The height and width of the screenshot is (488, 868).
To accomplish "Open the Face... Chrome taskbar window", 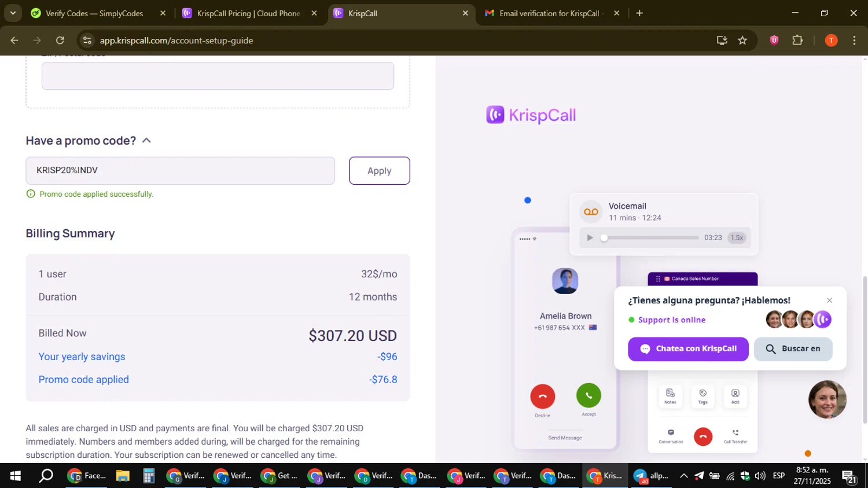I will coord(87,476).
